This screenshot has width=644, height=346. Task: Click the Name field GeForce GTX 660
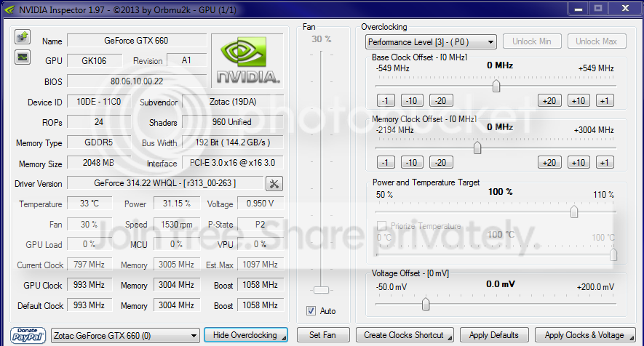(136, 41)
